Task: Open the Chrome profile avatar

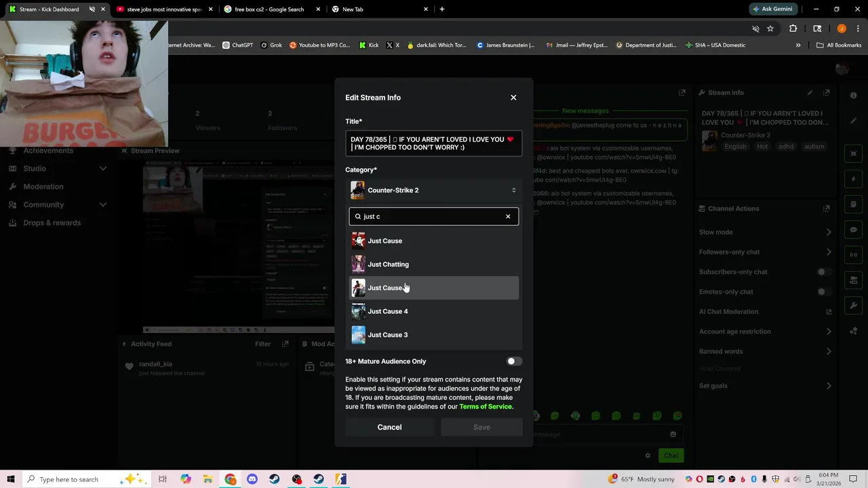Action: coord(842,28)
